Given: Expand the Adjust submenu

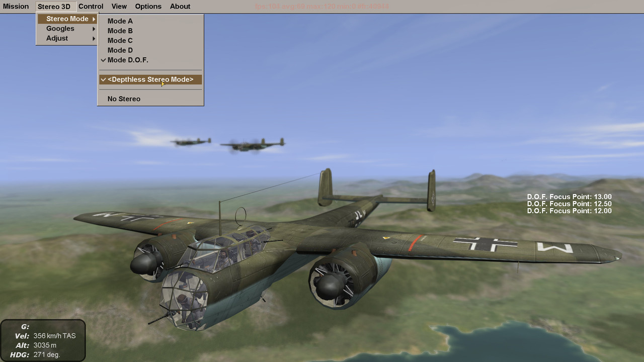Looking at the screenshot, I should tap(67, 38).
